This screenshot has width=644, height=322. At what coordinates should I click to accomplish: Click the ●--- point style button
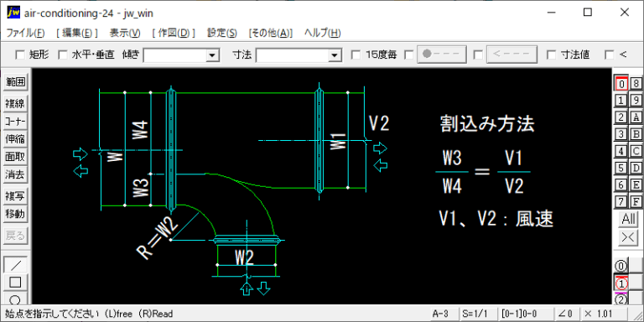443,55
